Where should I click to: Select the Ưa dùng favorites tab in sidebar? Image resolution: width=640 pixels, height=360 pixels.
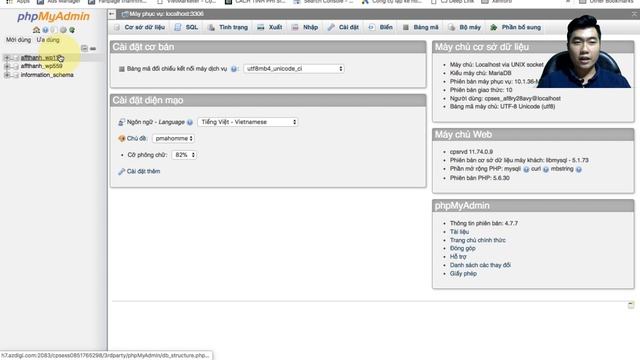point(48,40)
